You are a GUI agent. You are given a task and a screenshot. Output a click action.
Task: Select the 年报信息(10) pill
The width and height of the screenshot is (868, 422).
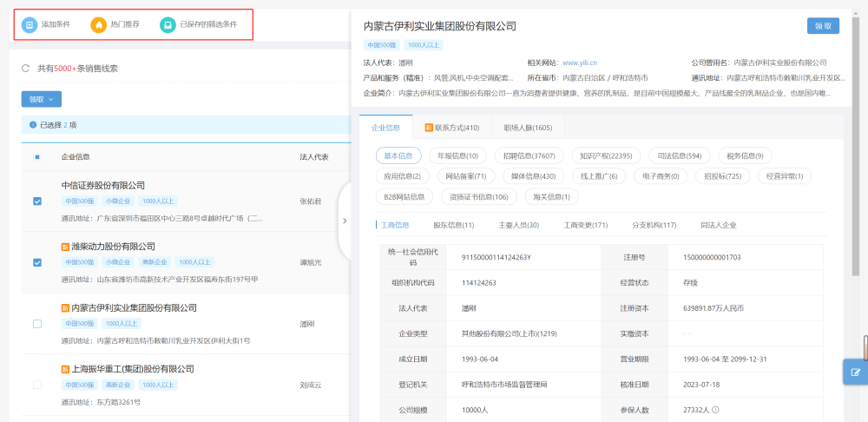tap(457, 155)
